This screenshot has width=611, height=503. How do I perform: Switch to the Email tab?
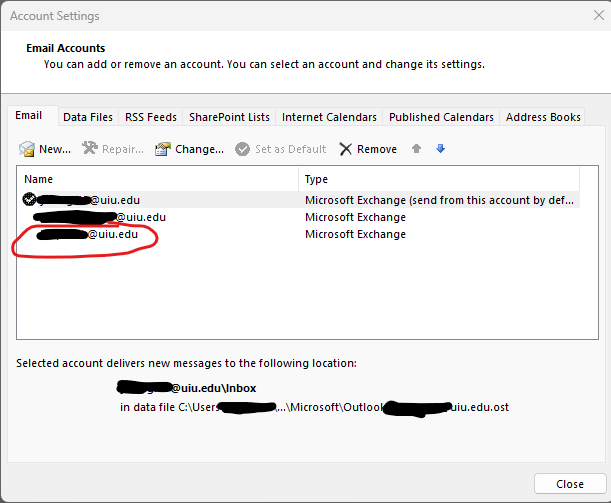[28, 116]
